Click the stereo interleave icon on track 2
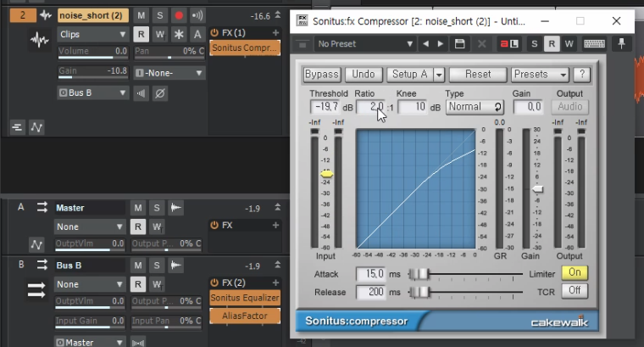This screenshot has width=644, height=347. coord(141,93)
